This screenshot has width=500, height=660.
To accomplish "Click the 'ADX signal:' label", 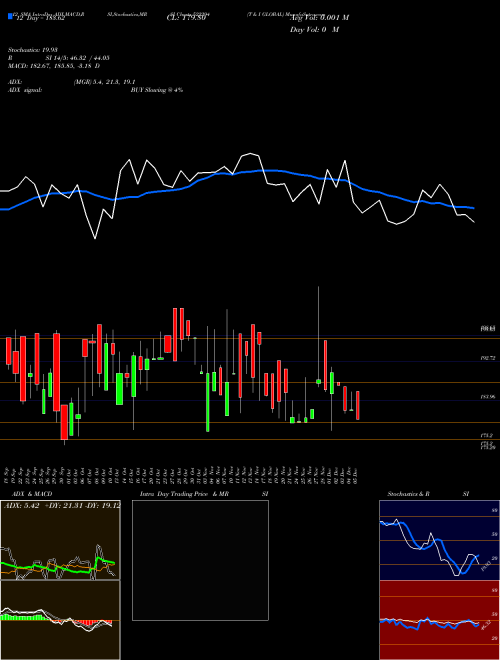I will 25,90.
